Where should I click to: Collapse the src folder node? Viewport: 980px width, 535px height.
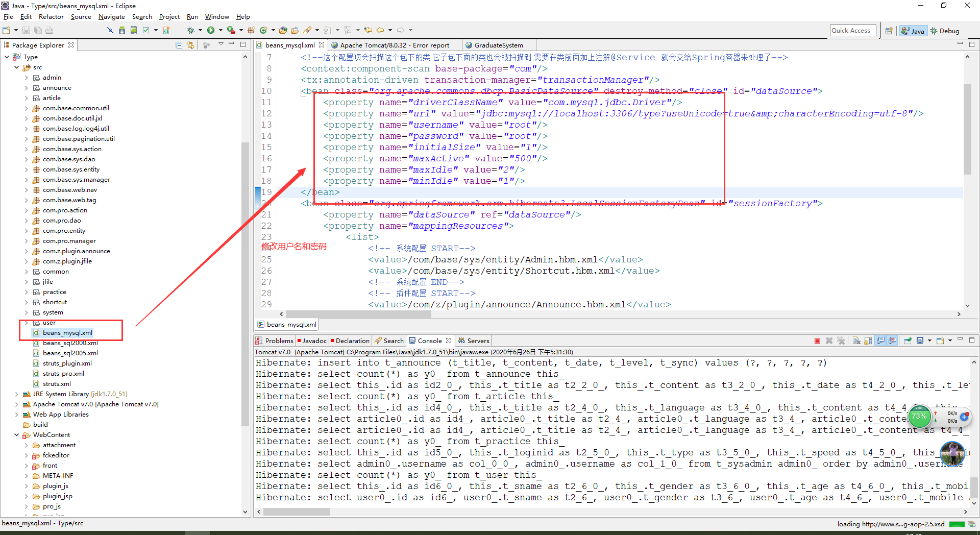pos(16,67)
